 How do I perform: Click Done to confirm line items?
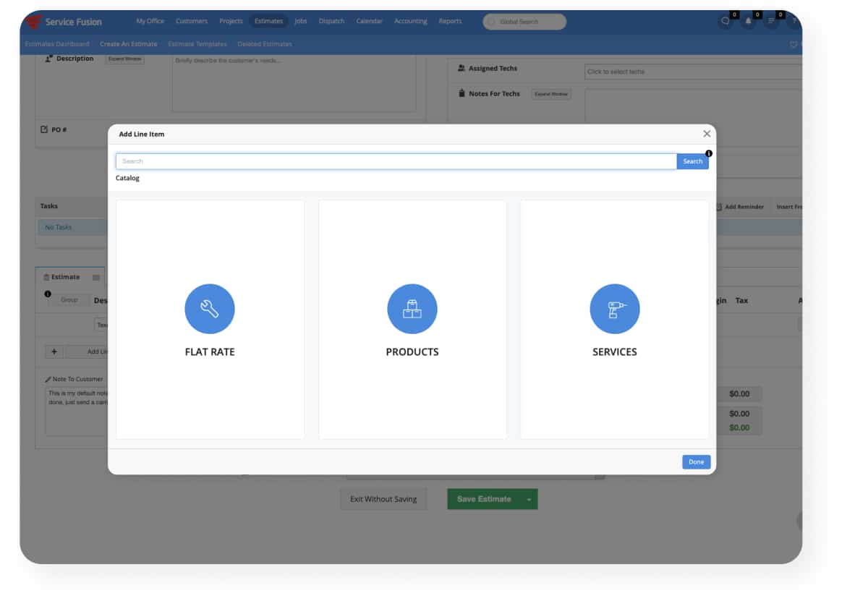point(695,461)
